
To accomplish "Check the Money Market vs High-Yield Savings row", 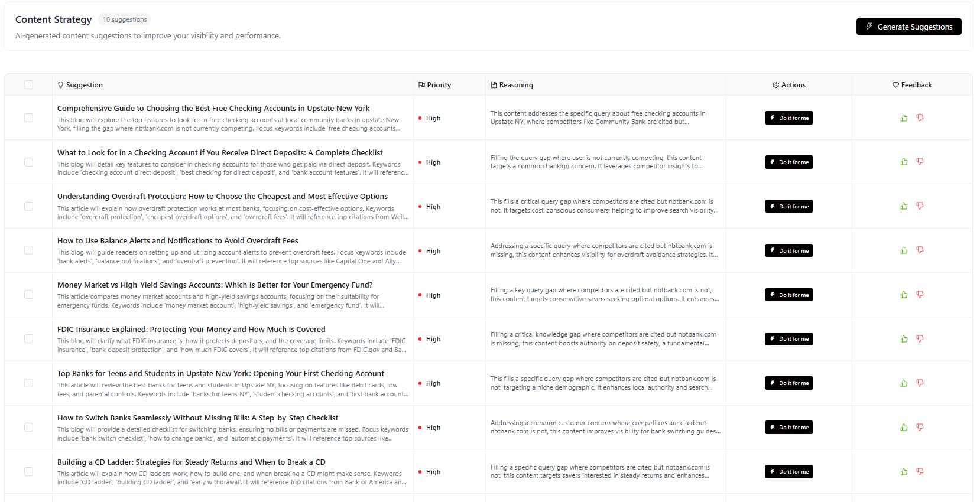I will coord(28,295).
